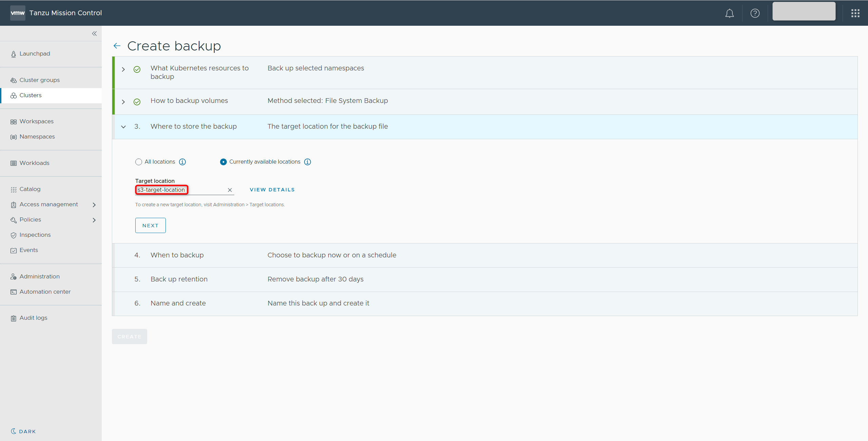This screenshot has height=441, width=868.
Task: Open the notifications bell icon
Action: tap(729, 13)
